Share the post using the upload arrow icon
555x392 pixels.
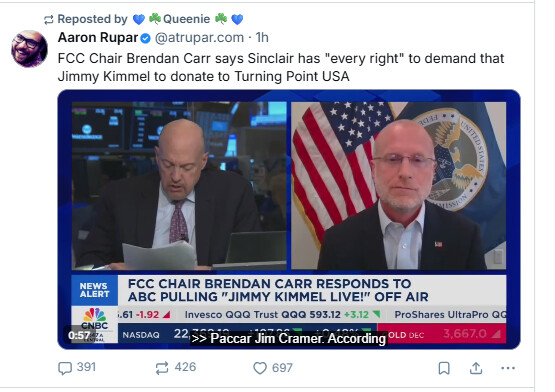point(476,368)
